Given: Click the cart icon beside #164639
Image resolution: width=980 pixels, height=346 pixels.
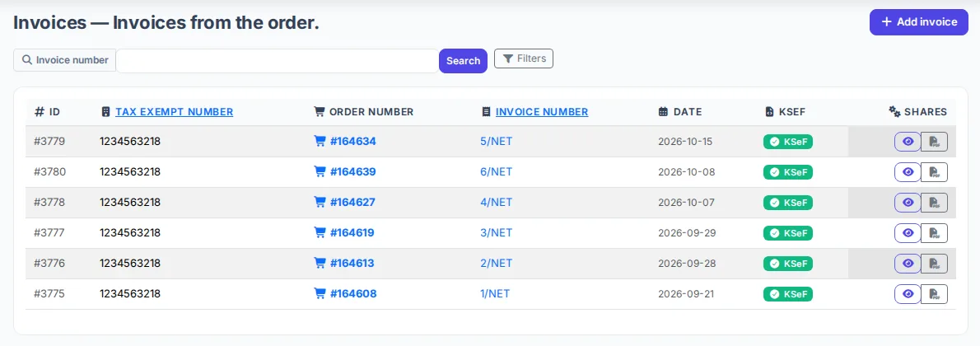Looking at the screenshot, I should (x=320, y=172).
